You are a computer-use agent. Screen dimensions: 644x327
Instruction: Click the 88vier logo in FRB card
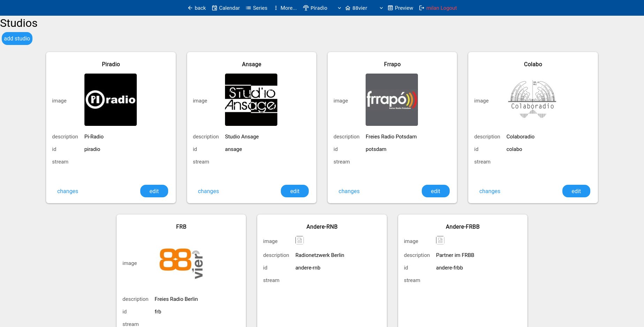pos(181,263)
